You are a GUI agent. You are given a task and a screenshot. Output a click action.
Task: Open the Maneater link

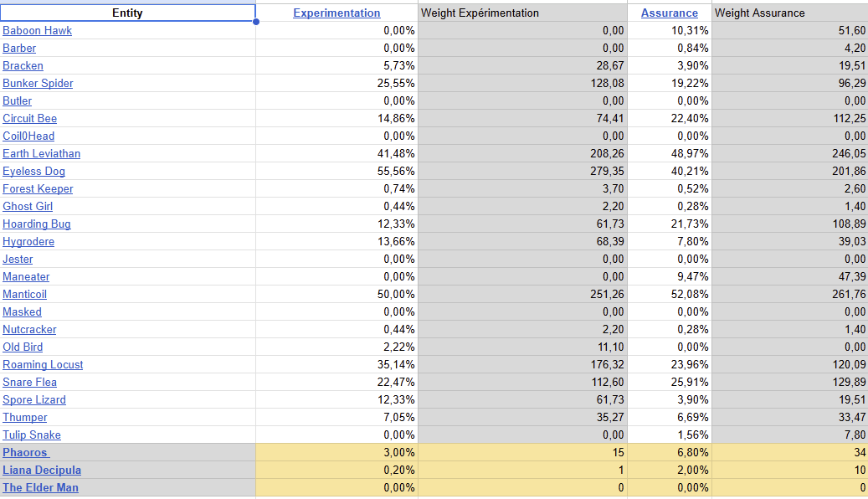[26, 277]
